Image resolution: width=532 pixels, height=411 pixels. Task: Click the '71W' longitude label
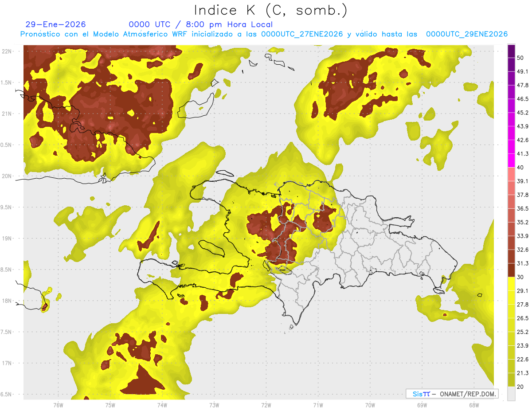coord(318,405)
